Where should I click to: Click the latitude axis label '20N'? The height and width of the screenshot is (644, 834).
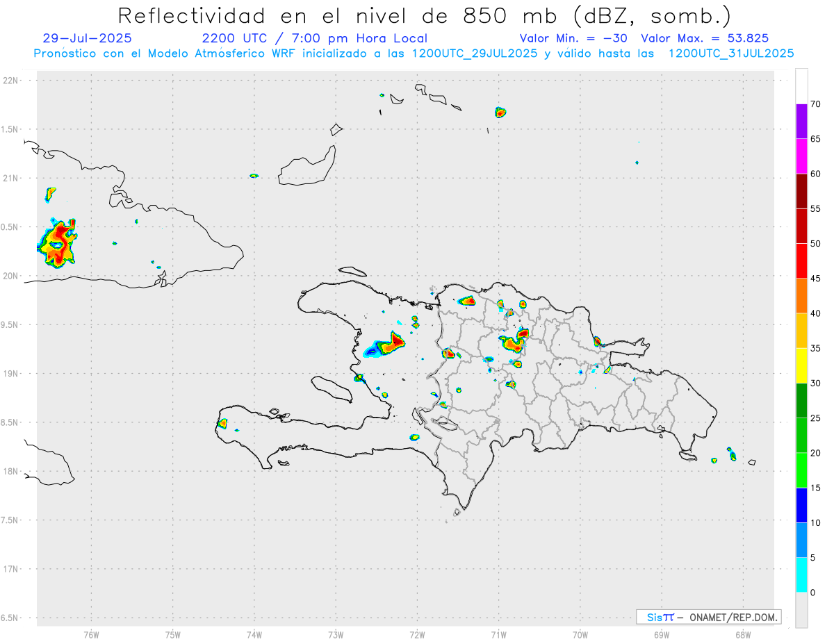12,276
